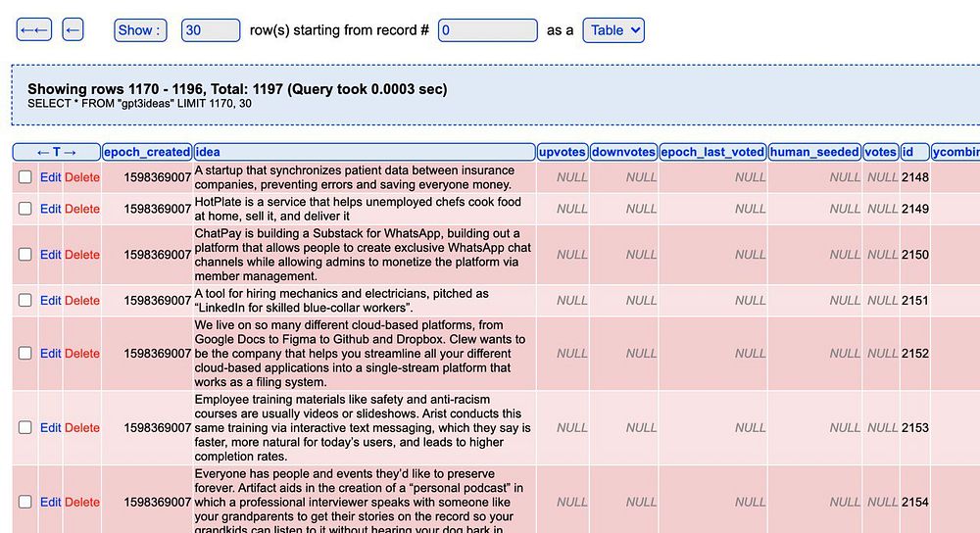Click the idea text about synchronizing patient data
Image resolution: width=980 pixels, height=533 pixels.
click(355, 177)
